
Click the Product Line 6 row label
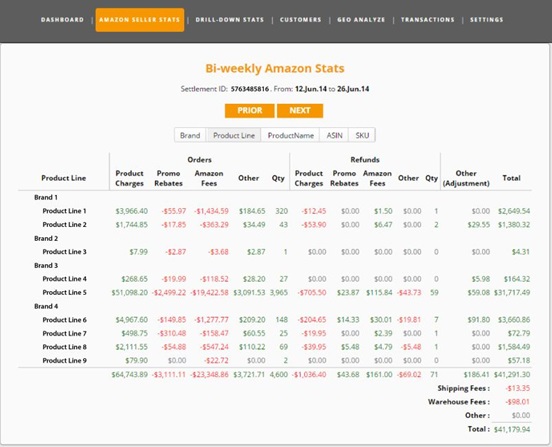pyautogui.click(x=64, y=320)
